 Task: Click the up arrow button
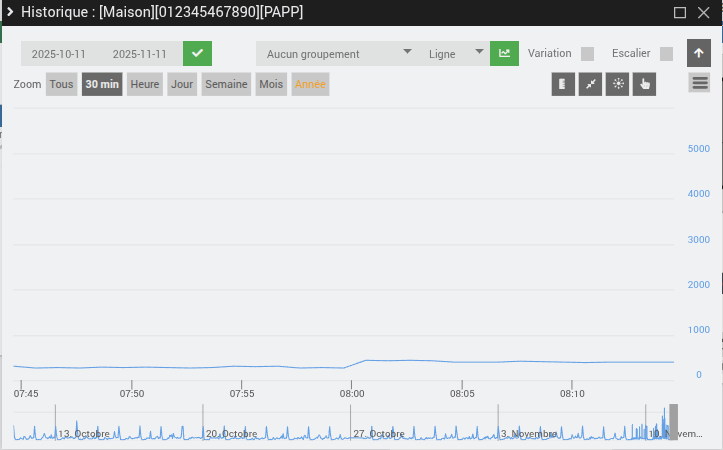coord(699,53)
